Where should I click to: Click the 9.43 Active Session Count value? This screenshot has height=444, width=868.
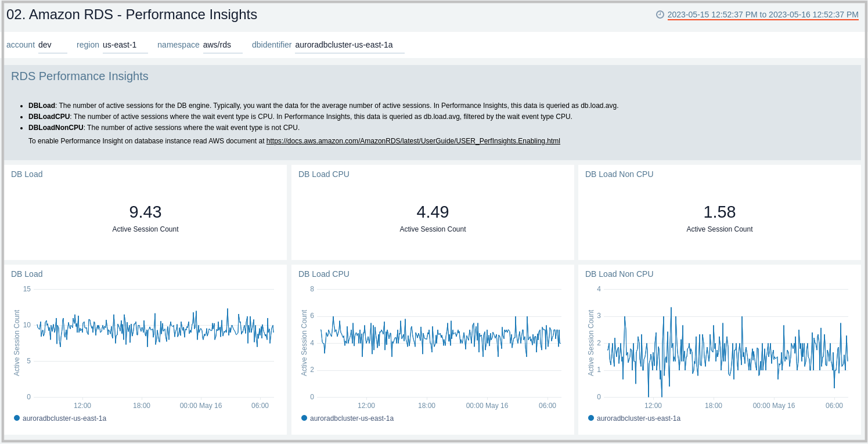coord(145,212)
